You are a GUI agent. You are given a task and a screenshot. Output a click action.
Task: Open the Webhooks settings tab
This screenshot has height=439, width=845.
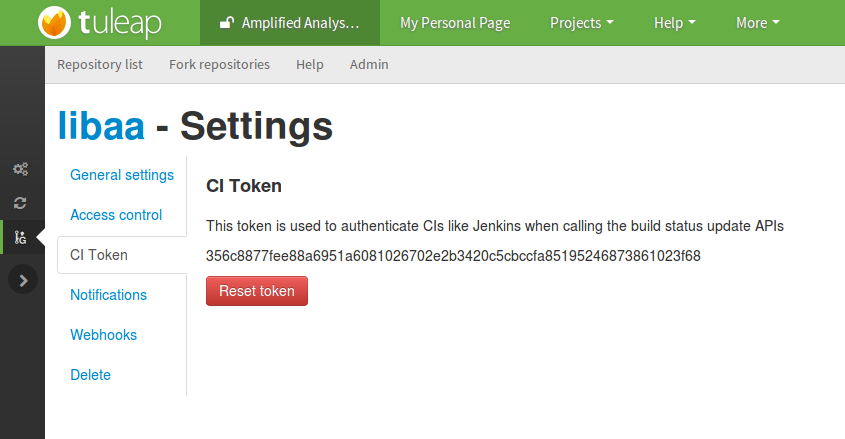[x=103, y=335]
